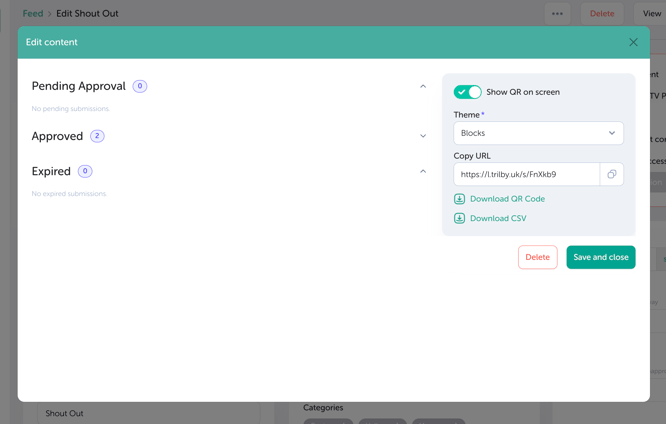Click Save and close
The image size is (666, 424).
coord(601,257)
